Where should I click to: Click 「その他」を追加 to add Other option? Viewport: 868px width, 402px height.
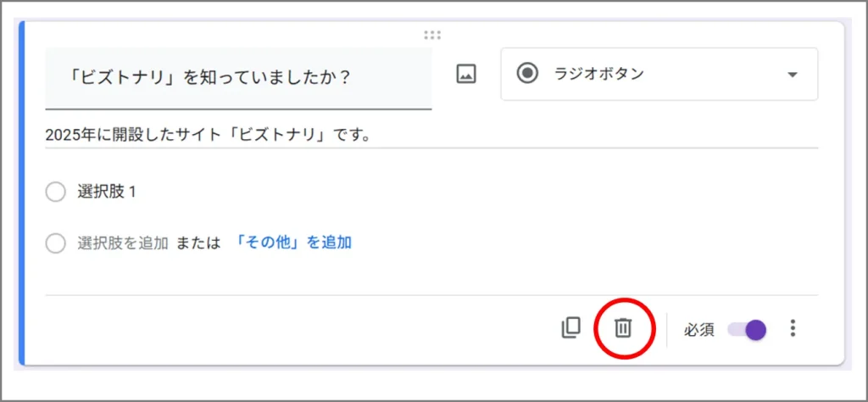click(292, 243)
